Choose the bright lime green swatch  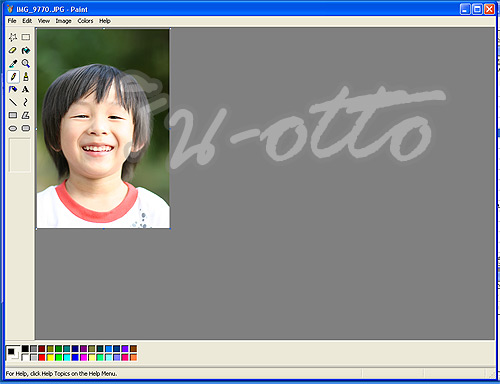(58, 357)
